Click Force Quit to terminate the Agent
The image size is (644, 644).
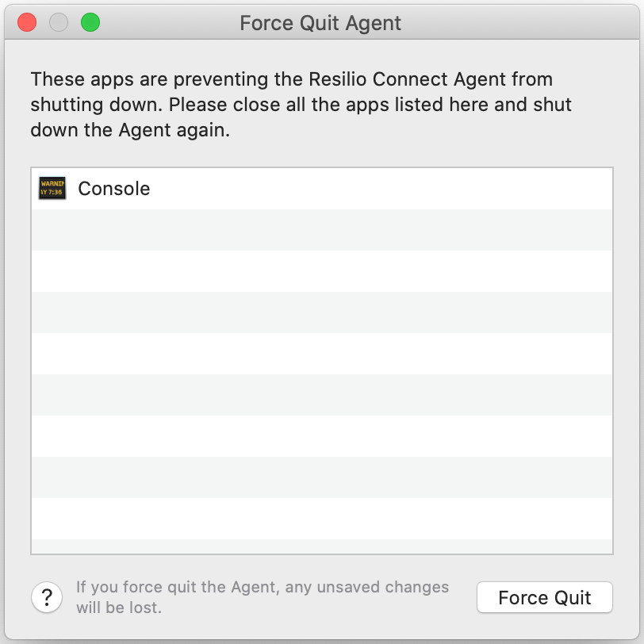click(x=544, y=597)
